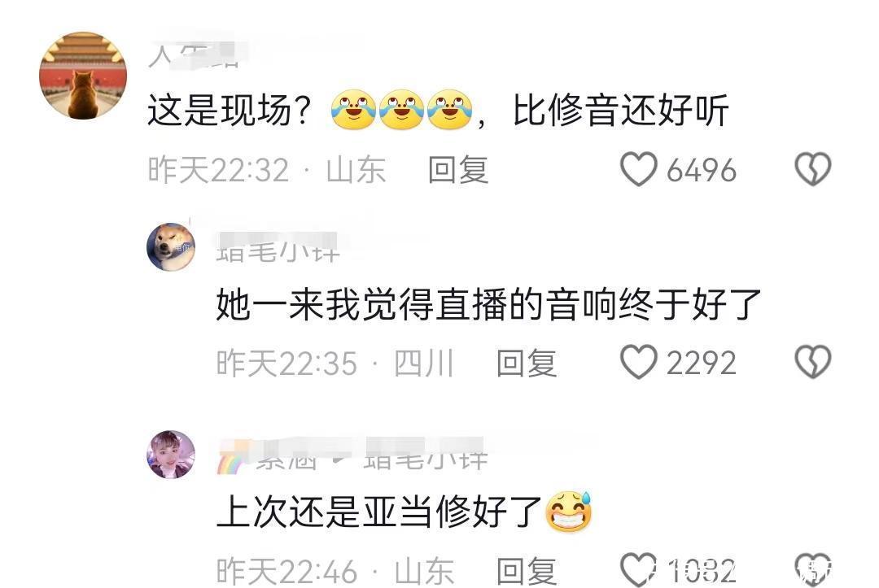Select comment text 她一来我觉得直播的音响终于好了
The width and height of the screenshot is (879, 588).
click(488, 304)
